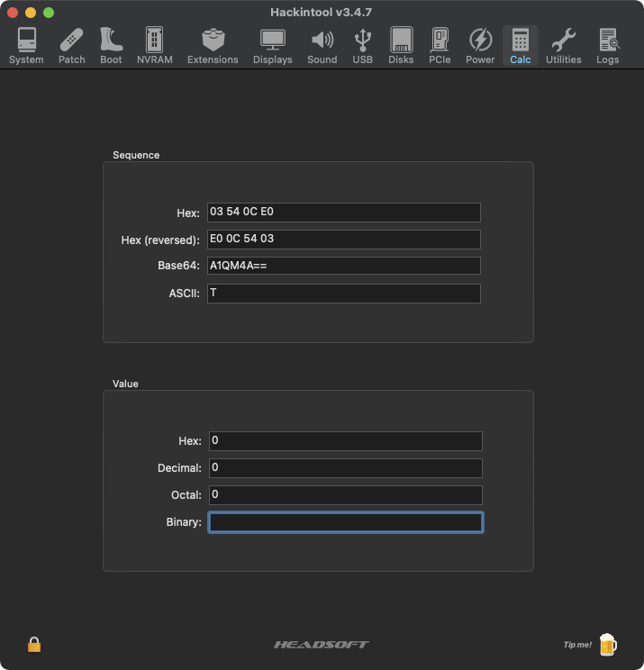Open the NVRAM section
644x670 pixels.
click(155, 46)
